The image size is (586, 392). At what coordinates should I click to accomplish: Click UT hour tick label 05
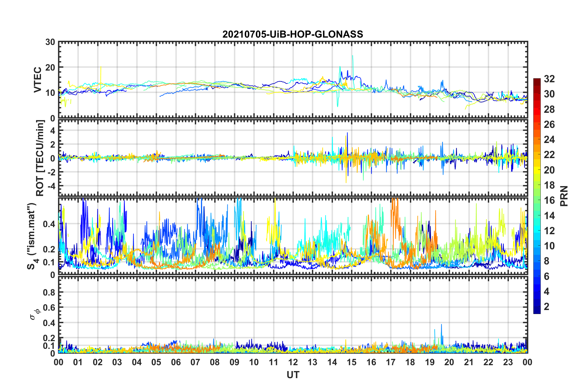click(x=156, y=362)
